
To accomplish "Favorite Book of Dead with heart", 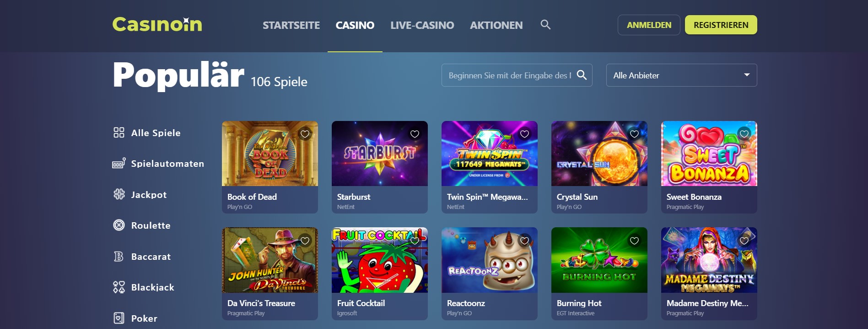I will click(305, 134).
